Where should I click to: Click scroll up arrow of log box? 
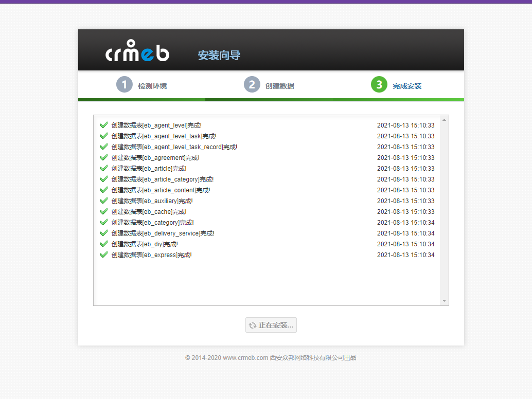pos(444,120)
